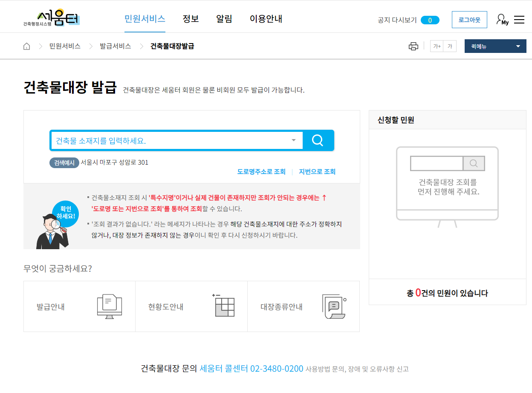Screen dimensions: 532x393
Task: Open the 이용안내 menu
Action: (266, 19)
